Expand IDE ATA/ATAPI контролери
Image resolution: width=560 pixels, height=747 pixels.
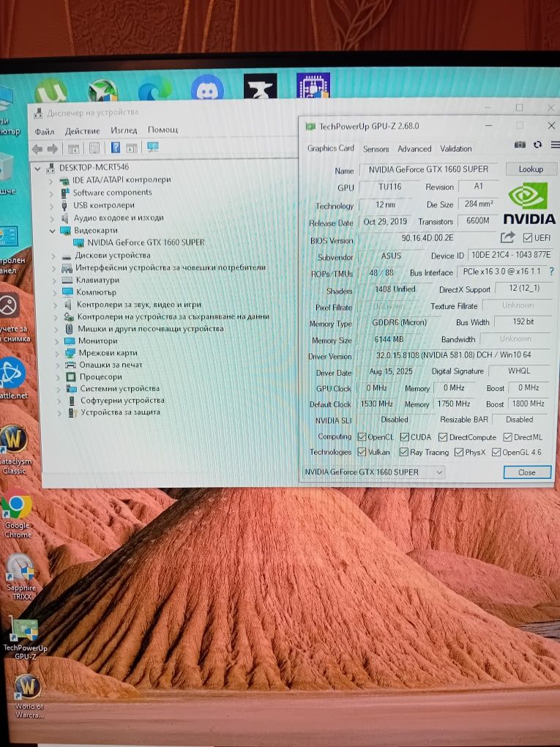pos(51,181)
